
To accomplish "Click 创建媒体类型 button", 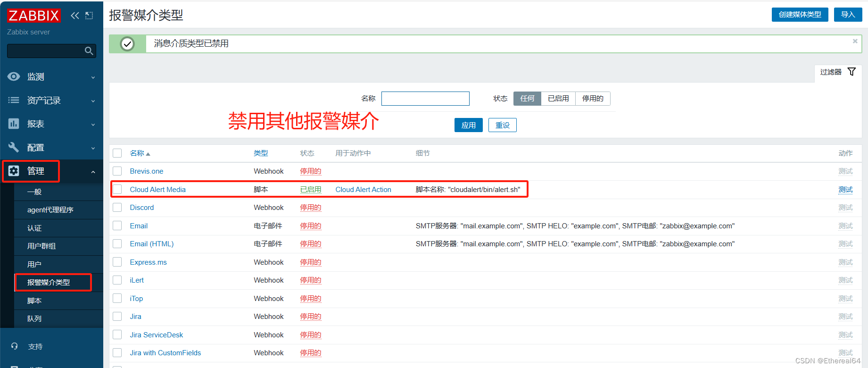I will [x=800, y=15].
